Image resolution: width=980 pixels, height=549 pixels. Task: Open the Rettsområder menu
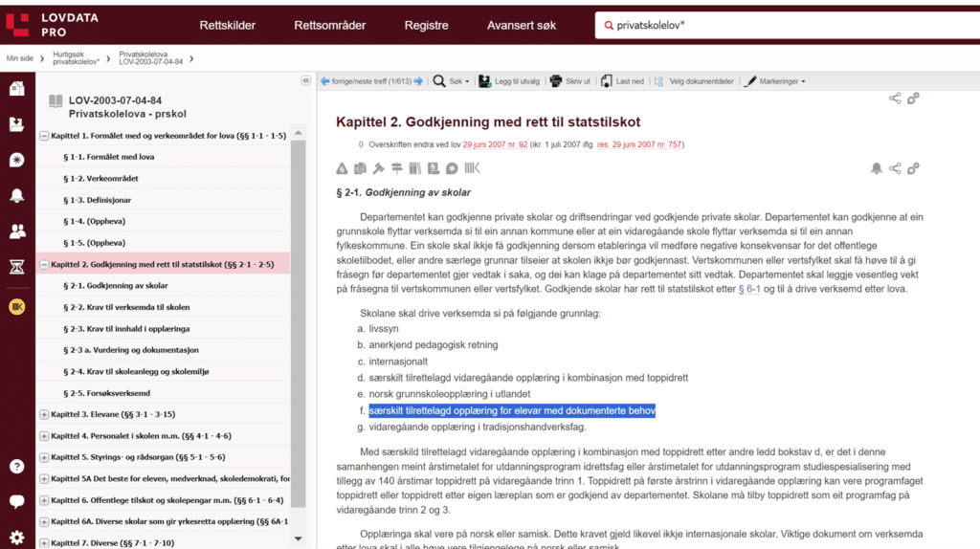330,26
